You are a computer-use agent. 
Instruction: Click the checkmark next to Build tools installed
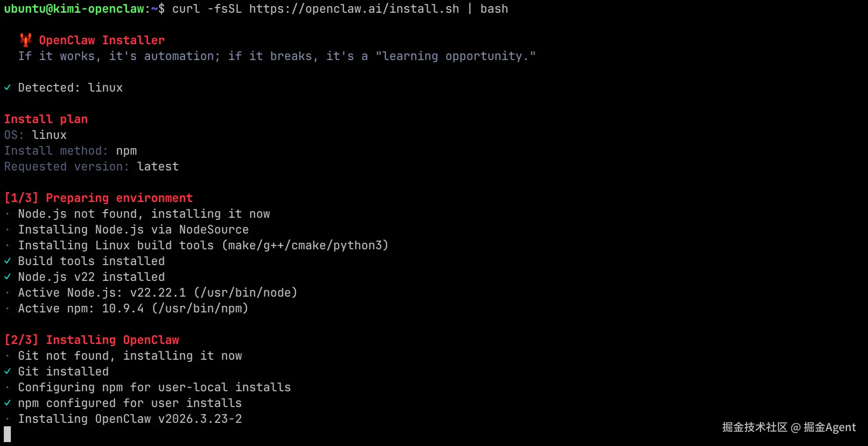7,261
